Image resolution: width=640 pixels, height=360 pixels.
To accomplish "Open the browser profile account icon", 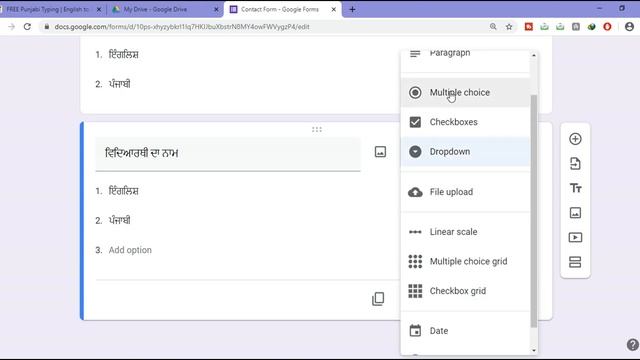I will [x=629, y=27].
